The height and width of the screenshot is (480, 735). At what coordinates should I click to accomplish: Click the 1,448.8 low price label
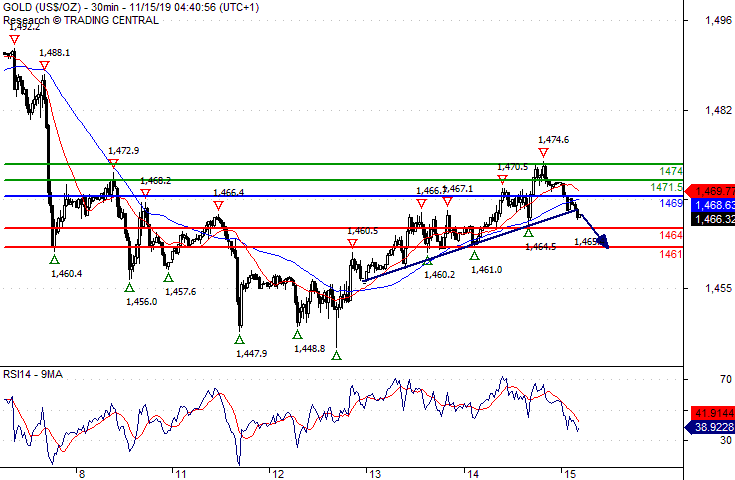[x=310, y=349]
